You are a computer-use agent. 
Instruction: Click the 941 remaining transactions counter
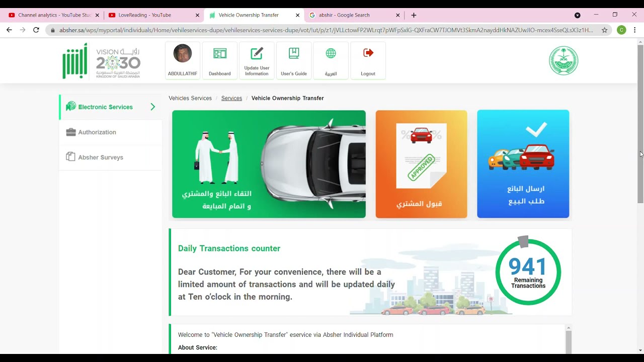(528, 272)
